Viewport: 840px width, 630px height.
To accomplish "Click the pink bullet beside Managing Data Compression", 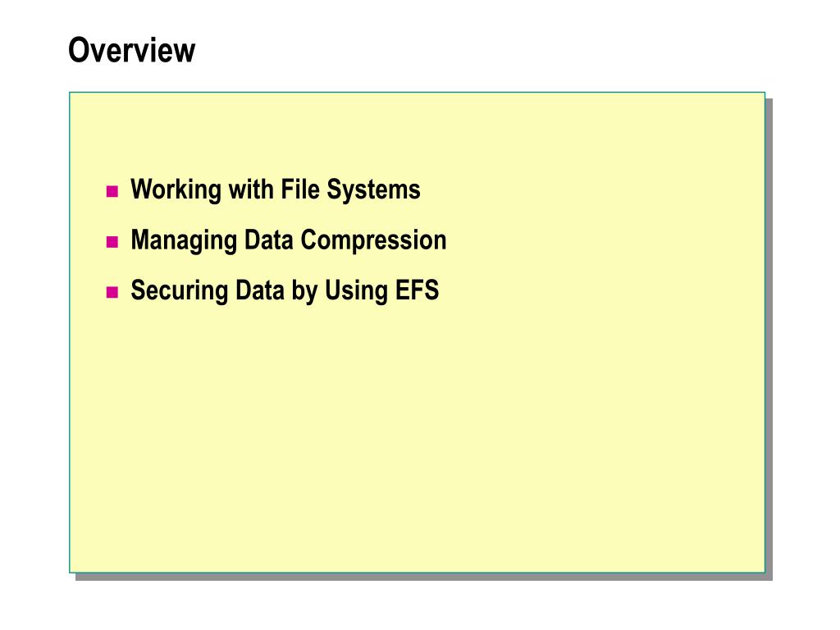I will pyautogui.click(x=112, y=242).
